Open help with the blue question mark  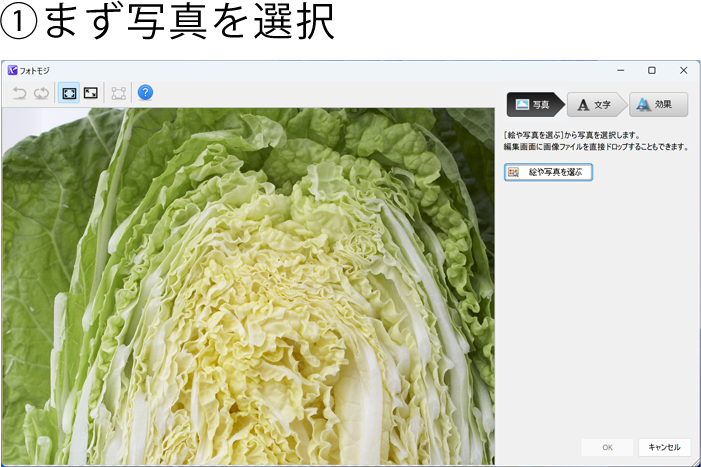tap(145, 92)
